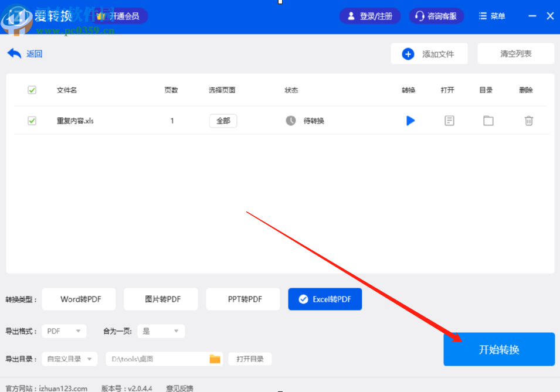Screen dimensions: 560x392
Task: Delete 重复内容.xls using the trash icon
Action: point(528,120)
